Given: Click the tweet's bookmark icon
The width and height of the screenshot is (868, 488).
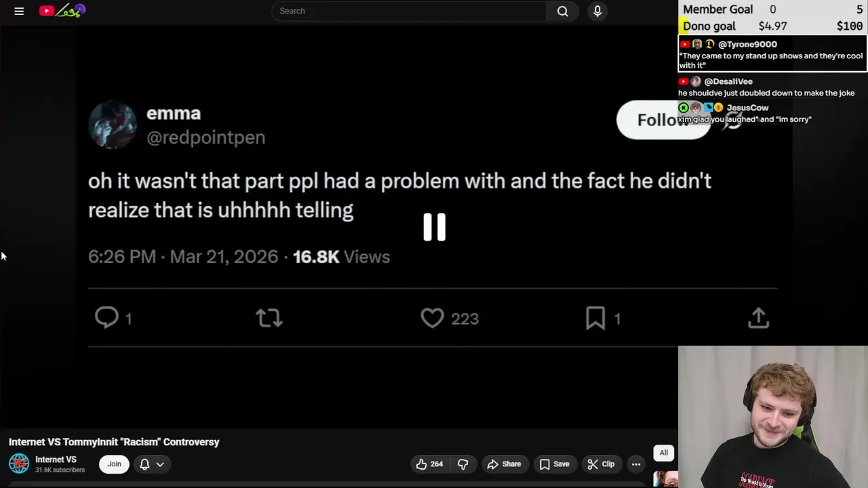Looking at the screenshot, I should coord(595,318).
